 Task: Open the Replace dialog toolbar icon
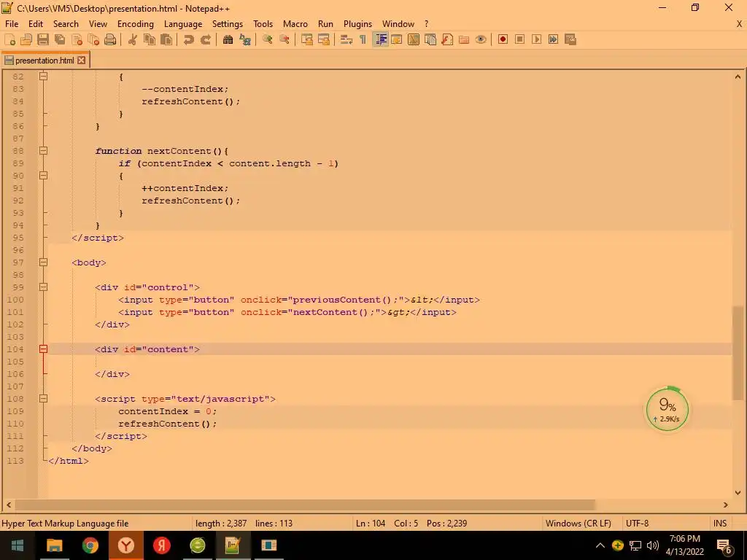[245, 39]
